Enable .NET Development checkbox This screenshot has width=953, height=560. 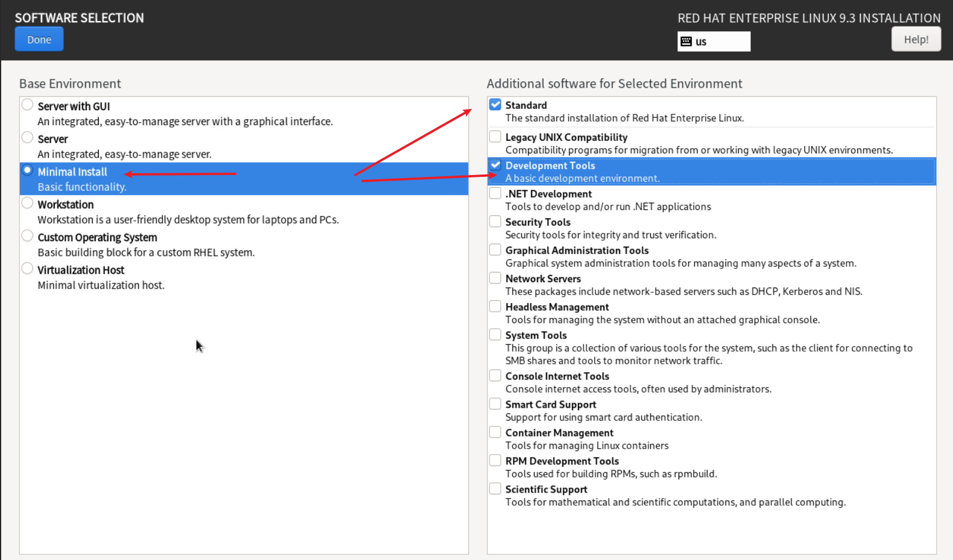(x=495, y=193)
